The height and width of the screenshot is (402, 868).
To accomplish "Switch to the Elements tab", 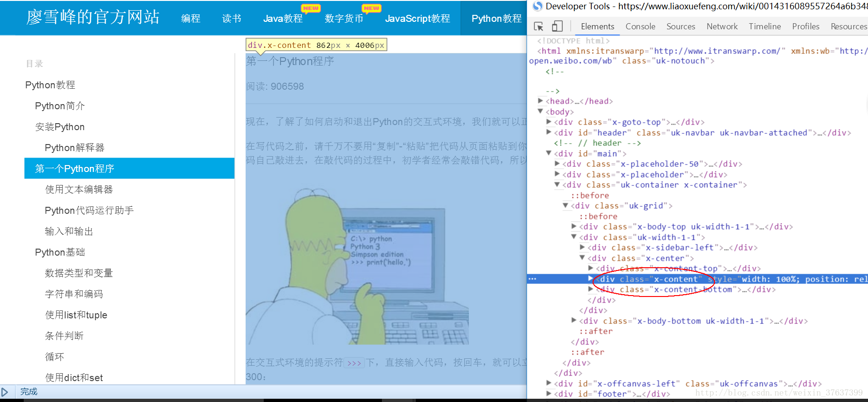I will tap(597, 26).
